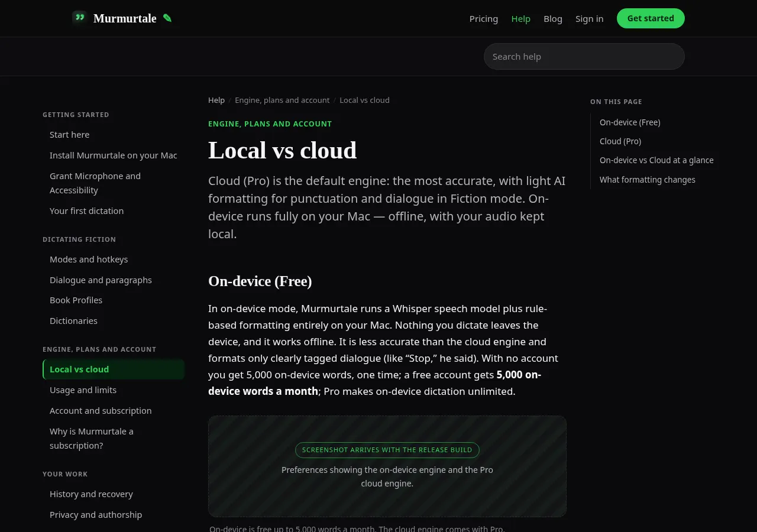Open 'Modes and hotkeys' article
Image resolution: width=757 pixels, height=532 pixels.
(x=114, y=259)
